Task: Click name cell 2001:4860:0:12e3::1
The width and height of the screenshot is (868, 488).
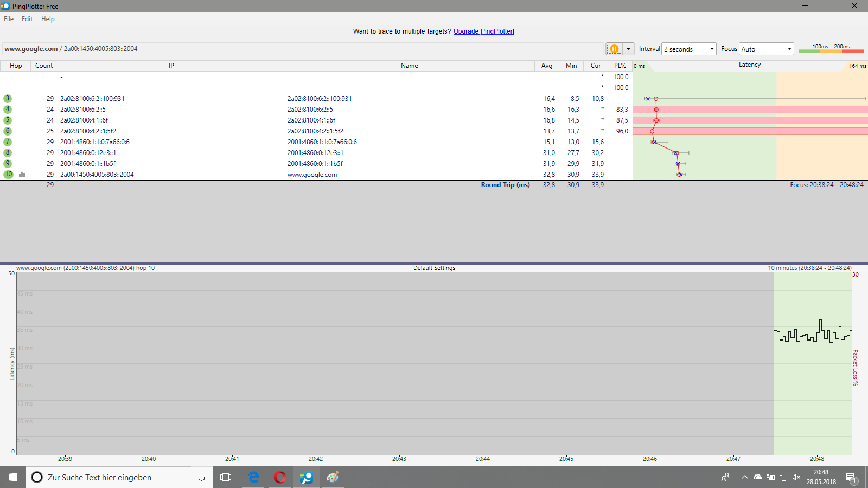Action: click(315, 153)
